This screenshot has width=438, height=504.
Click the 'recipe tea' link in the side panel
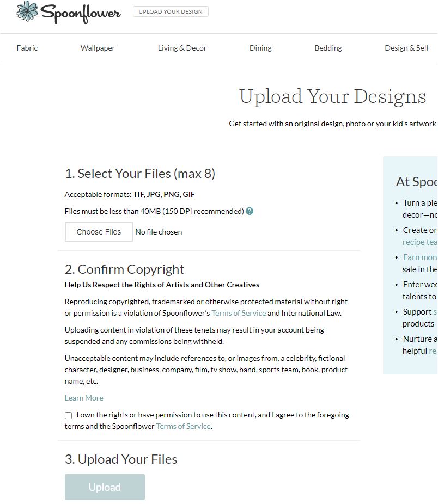click(419, 242)
